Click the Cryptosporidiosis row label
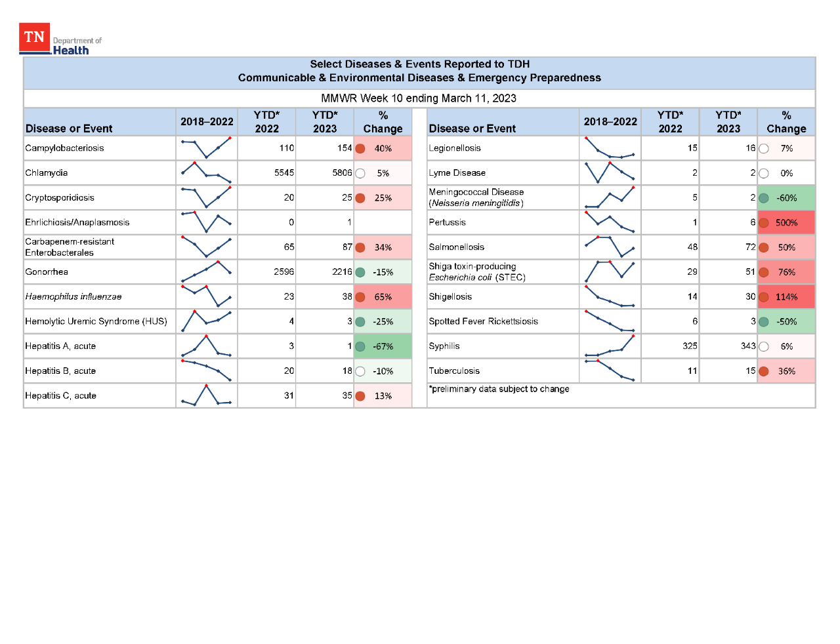The width and height of the screenshot is (840, 644). (x=60, y=197)
